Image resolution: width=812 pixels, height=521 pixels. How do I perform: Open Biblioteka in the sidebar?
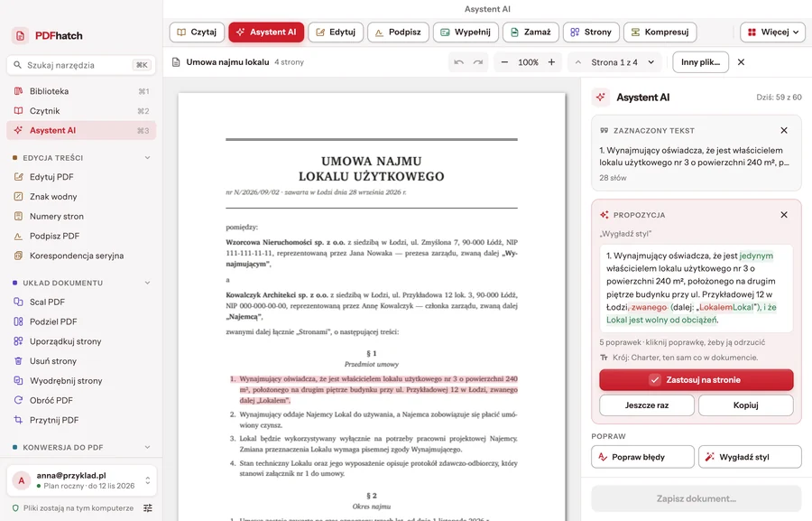click(x=81, y=91)
